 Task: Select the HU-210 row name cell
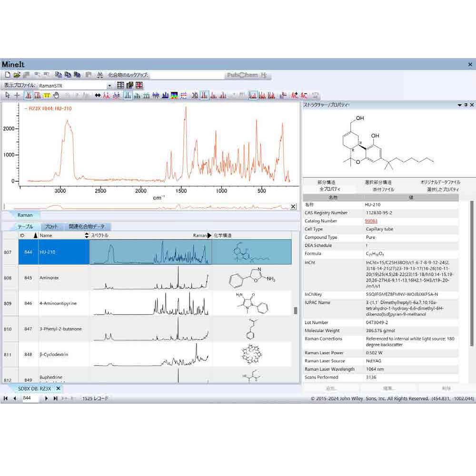pos(64,252)
